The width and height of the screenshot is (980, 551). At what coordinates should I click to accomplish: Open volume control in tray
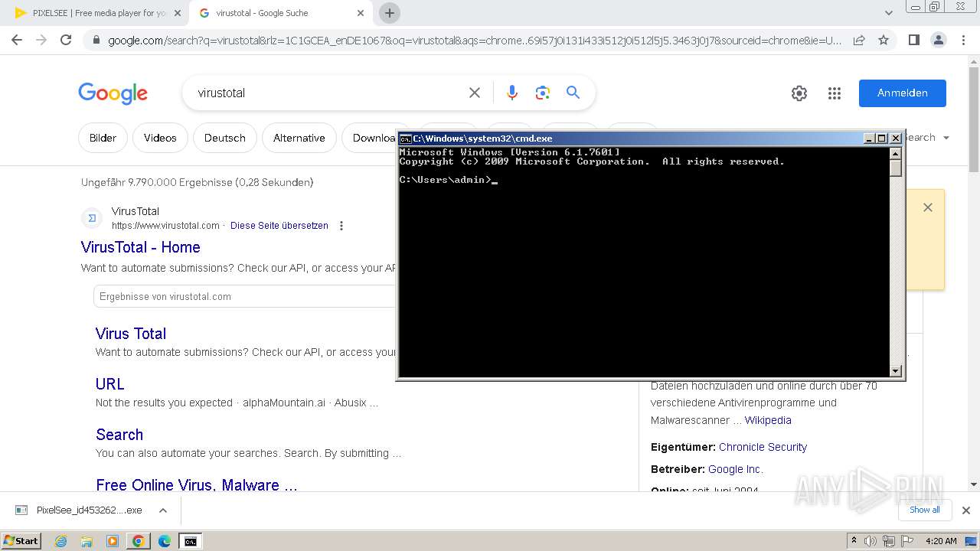coord(871,541)
